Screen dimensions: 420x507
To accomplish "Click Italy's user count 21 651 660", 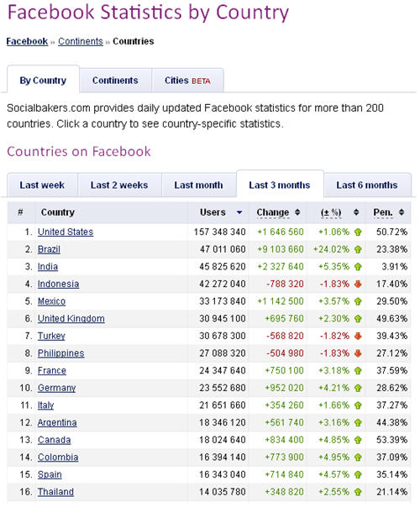I will tap(223, 405).
